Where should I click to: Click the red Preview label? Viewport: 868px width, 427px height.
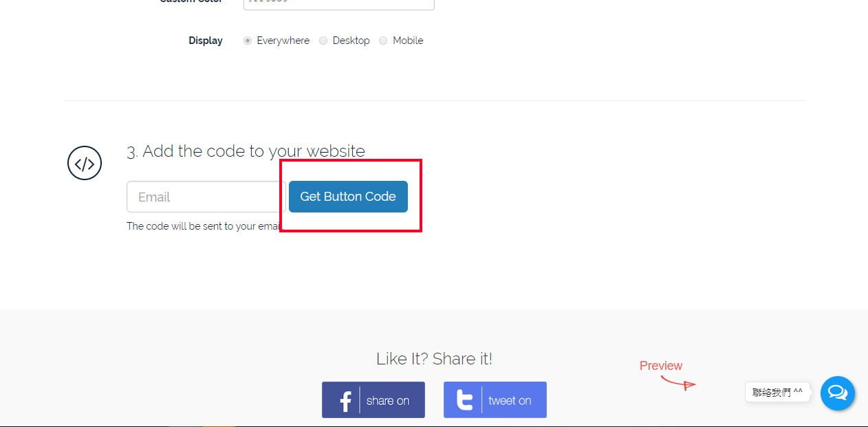pos(661,366)
